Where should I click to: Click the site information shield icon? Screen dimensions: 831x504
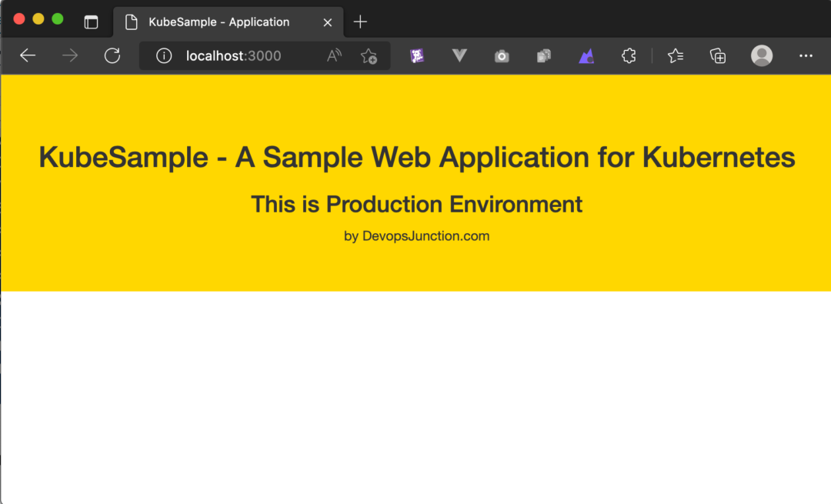point(163,55)
